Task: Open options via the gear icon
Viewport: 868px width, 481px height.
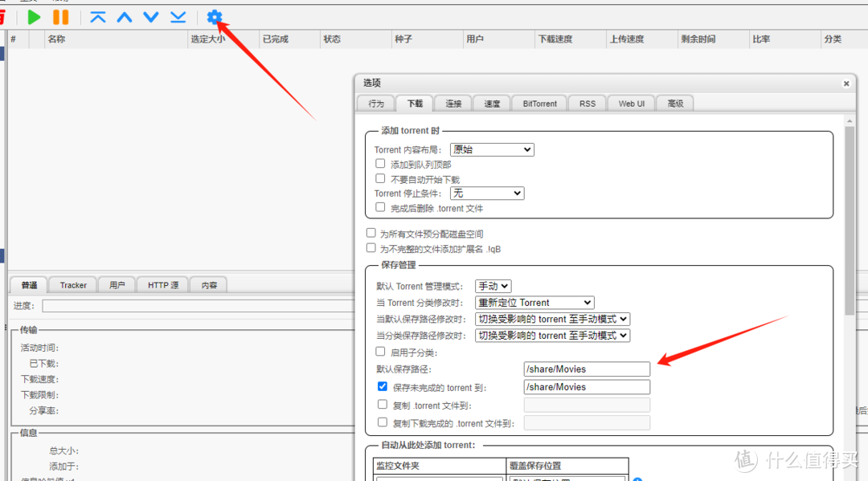Action: click(215, 17)
